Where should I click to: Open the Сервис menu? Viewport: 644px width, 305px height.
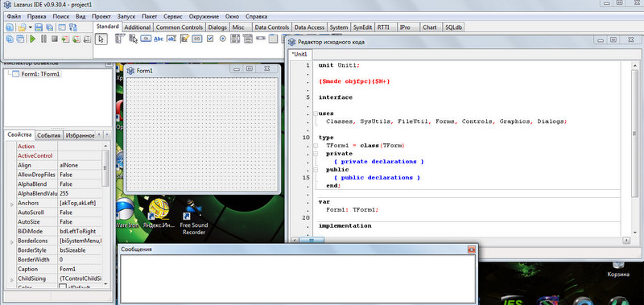(x=173, y=16)
